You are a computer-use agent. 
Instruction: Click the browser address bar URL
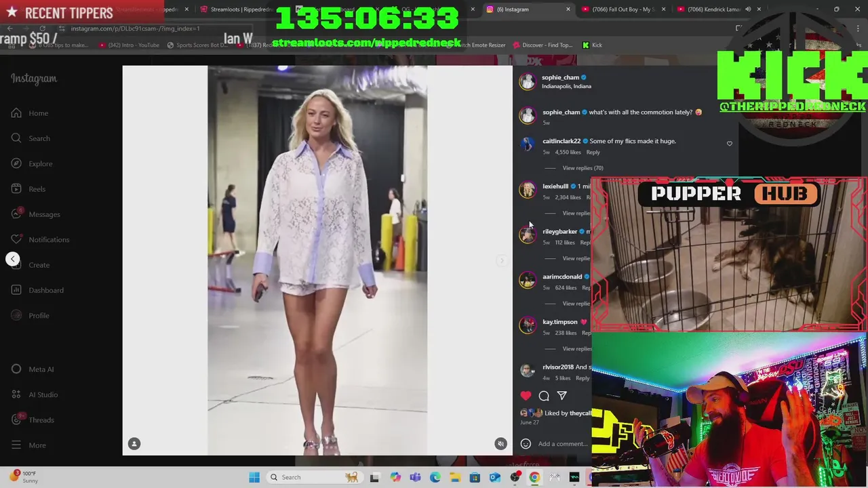(x=135, y=28)
